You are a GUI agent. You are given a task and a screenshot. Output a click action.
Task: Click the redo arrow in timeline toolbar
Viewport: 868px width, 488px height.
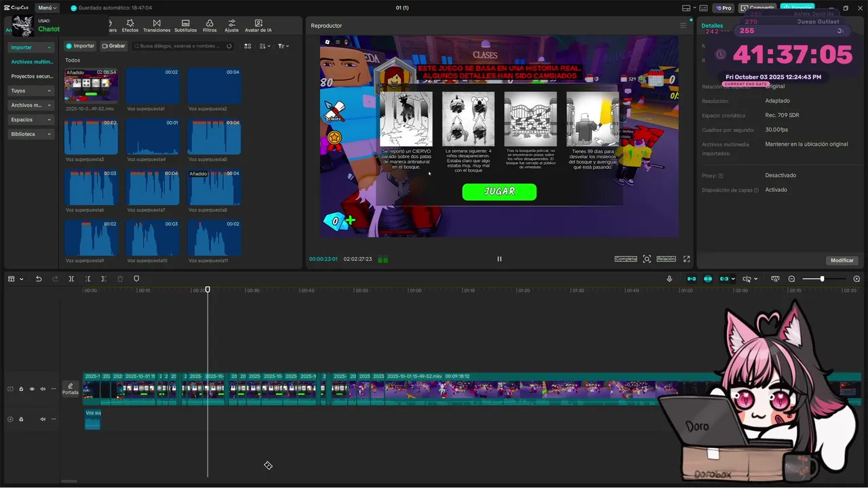(56, 279)
